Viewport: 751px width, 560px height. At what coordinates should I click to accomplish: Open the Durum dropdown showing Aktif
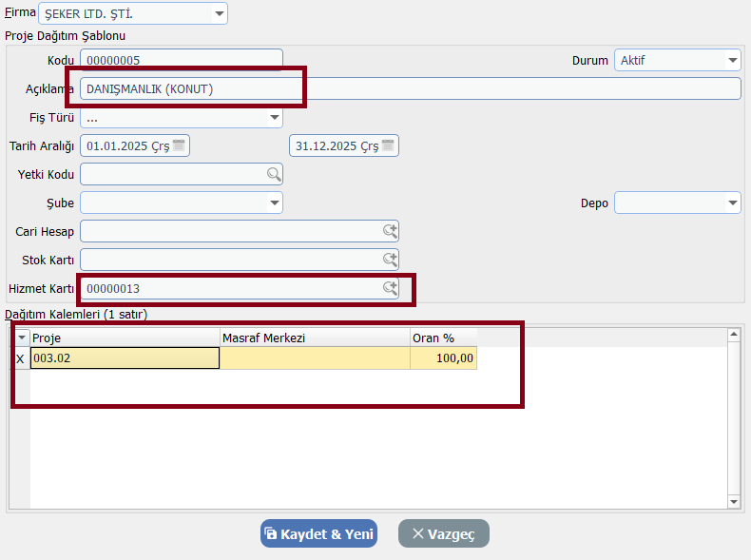point(732,60)
